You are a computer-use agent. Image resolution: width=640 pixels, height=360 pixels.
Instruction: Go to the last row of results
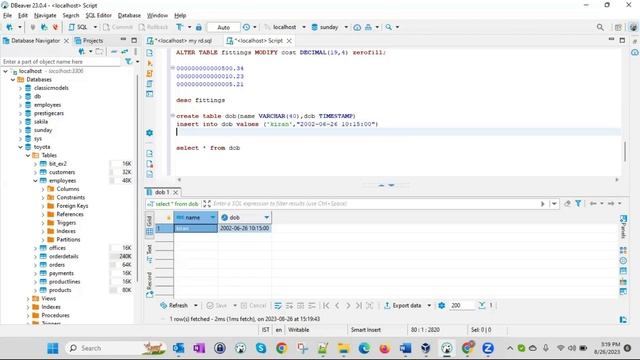click(358, 305)
